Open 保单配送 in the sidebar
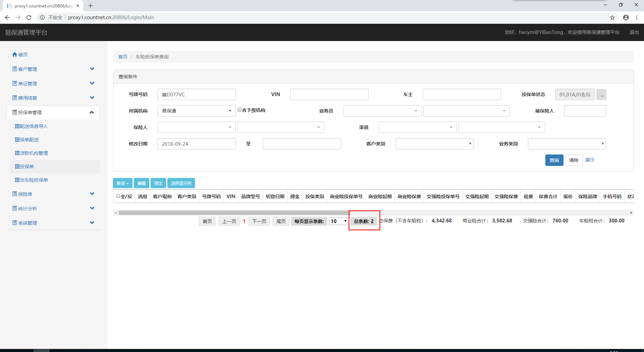This screenshot has height=352, width=644. tap(29, 140)
